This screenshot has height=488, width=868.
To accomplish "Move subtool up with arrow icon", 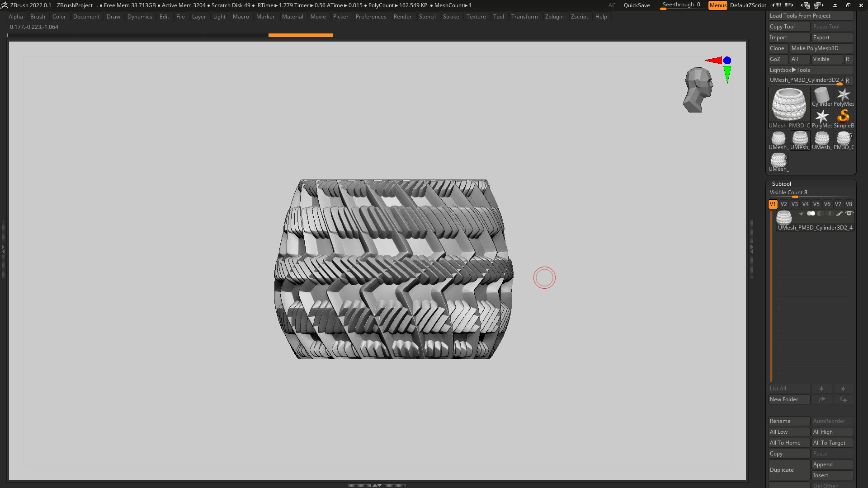I will point(821,389).
